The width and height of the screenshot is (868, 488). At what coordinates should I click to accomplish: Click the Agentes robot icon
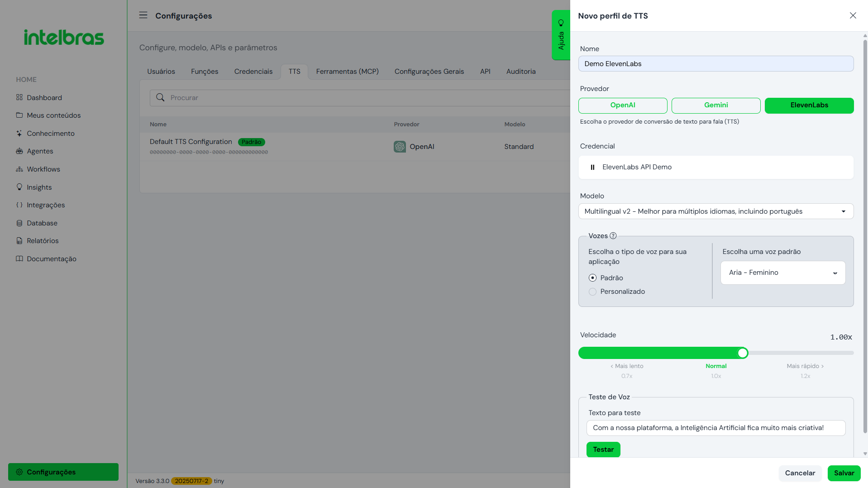tap(19, 151)
